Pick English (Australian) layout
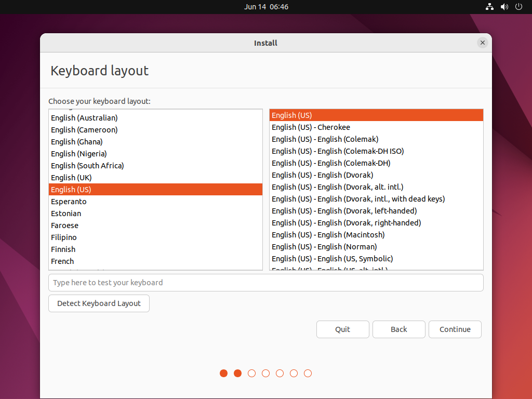532x399 pixels. point(84,118)
